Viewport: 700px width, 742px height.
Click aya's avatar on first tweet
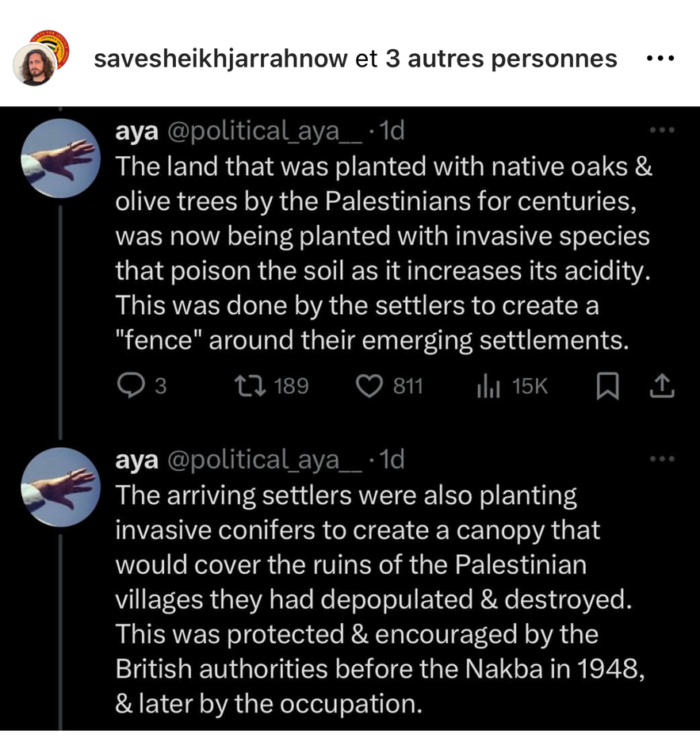tap(58, 159)
